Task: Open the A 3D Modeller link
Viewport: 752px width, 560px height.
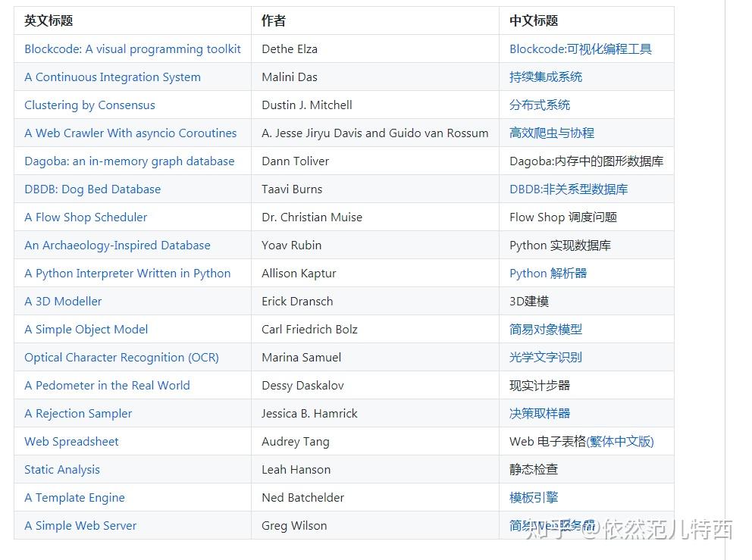Action: pyautogui.click(x=64, y=302)
